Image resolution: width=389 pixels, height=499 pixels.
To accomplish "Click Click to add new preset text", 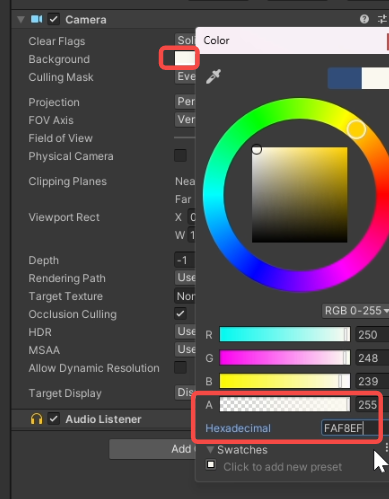I will (283, 467).
